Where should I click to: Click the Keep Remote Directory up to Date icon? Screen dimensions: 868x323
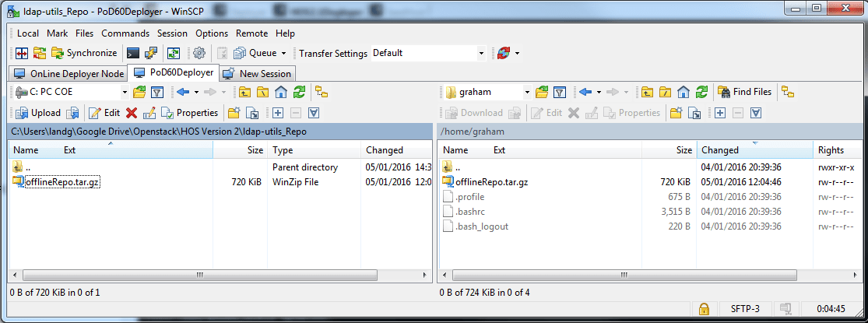(x=174, y=53)
